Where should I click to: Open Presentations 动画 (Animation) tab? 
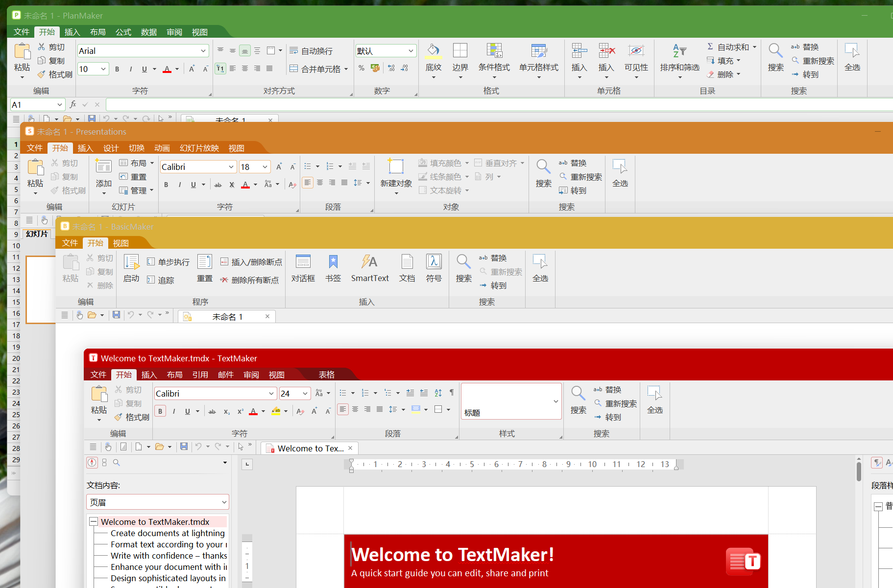tap(162, 148)
